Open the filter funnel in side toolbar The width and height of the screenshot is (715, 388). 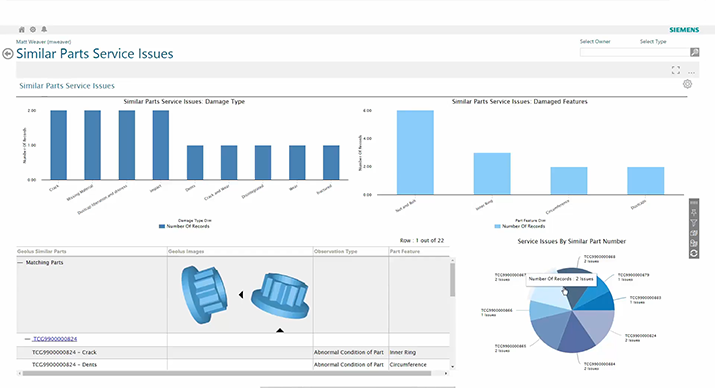[x=694, y=223]
